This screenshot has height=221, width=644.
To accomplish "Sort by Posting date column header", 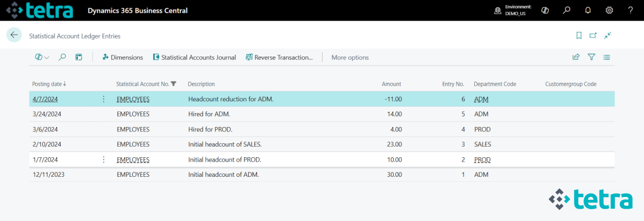I will [49, 84].
